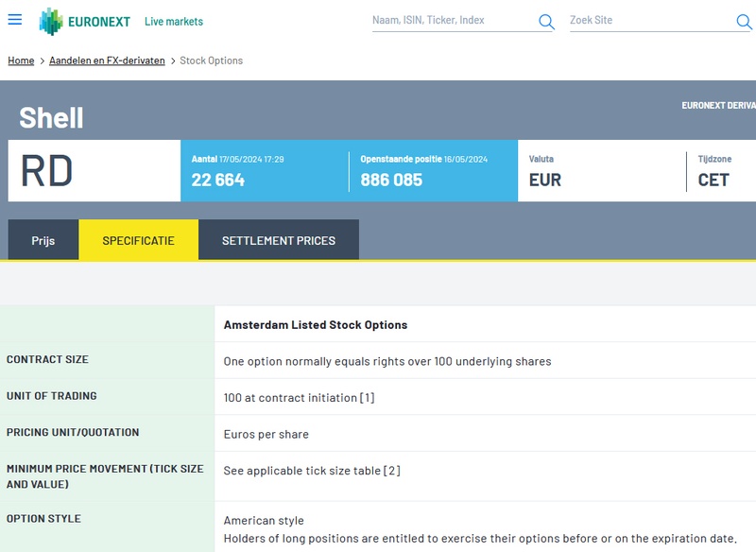Switch to the Prijs tab
756x552 pixels.
[x=43, y=240]
